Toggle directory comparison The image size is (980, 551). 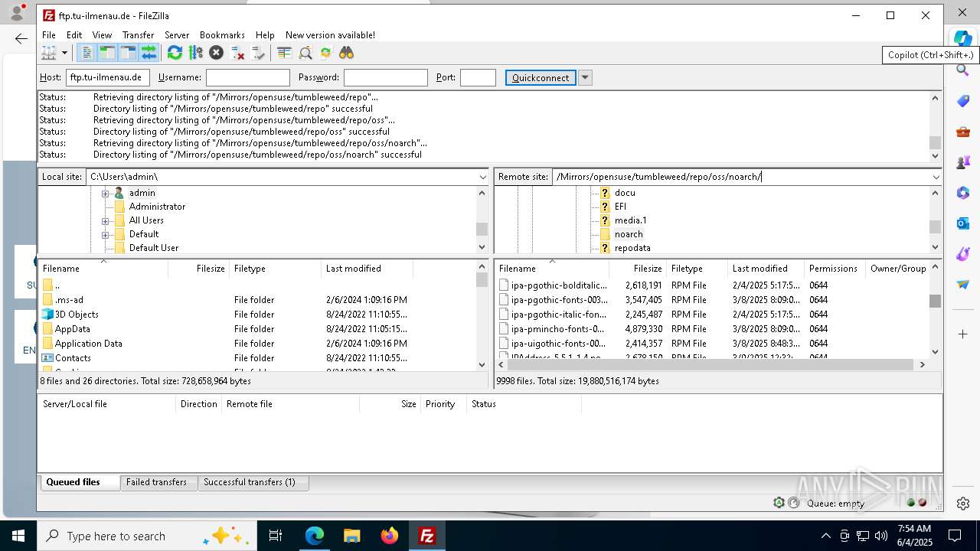305,53
